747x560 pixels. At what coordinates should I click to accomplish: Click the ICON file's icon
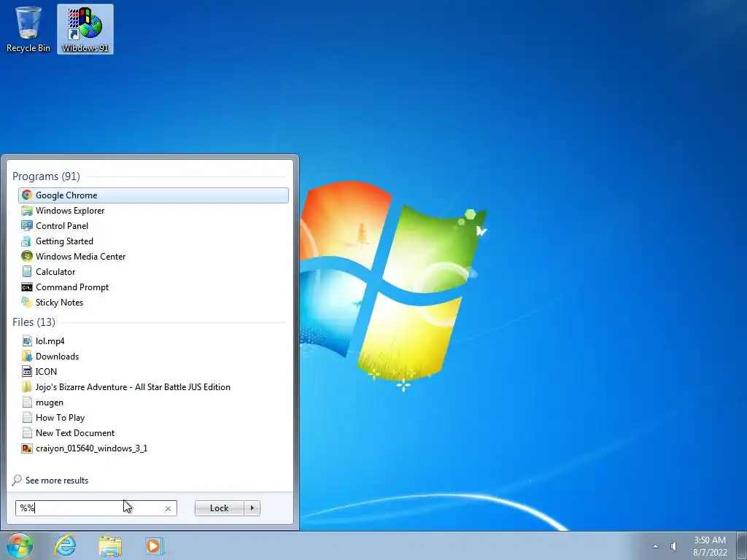27,371
